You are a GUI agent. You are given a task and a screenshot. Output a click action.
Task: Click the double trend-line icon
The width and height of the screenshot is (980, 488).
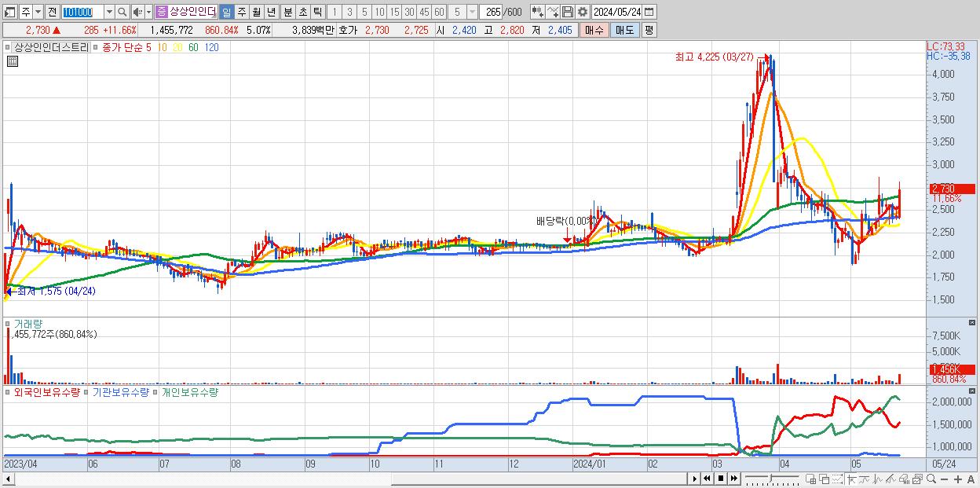tap(890, 479)
